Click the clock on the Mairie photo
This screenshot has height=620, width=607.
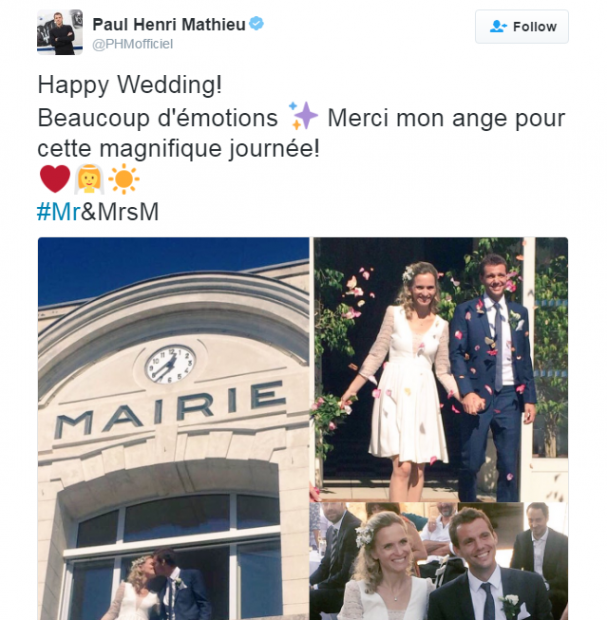(x=170, y=364)
